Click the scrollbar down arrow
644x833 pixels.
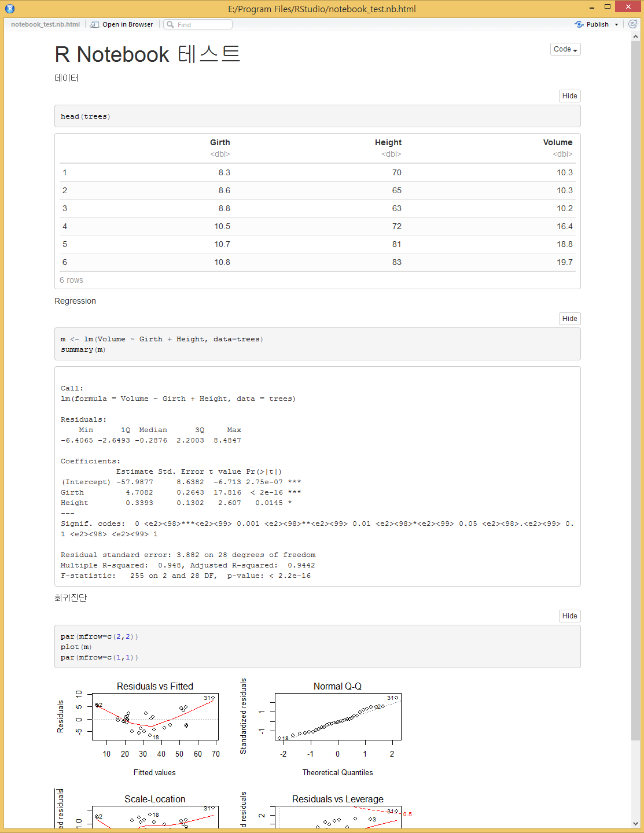point(636,824)
